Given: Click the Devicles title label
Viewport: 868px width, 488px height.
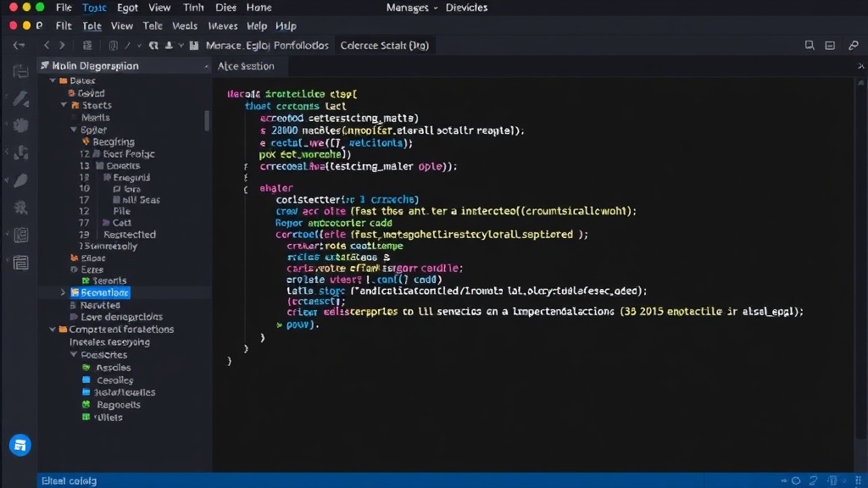Looking at the screenshot, I should [x=466, y=8].
